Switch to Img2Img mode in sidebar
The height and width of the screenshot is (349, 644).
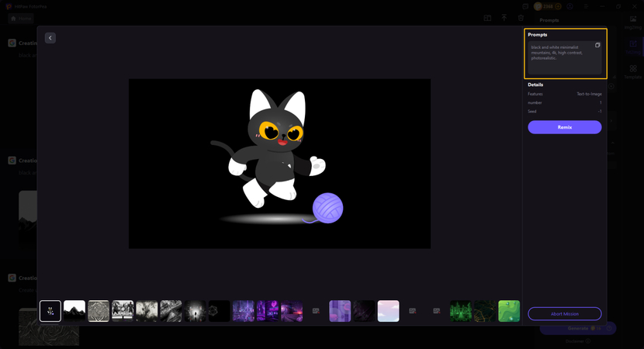pos(633,22)
